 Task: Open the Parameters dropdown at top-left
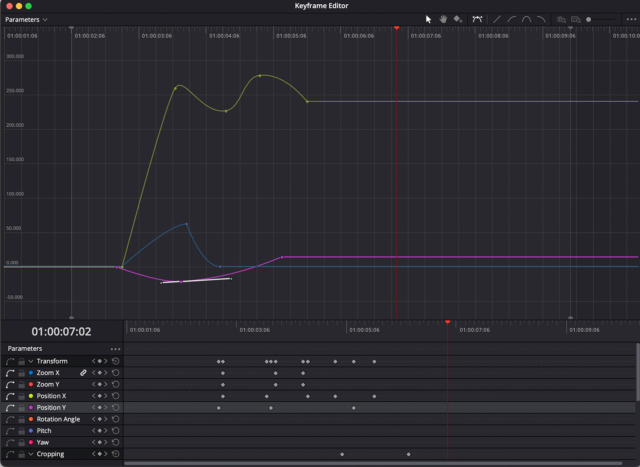27,19
